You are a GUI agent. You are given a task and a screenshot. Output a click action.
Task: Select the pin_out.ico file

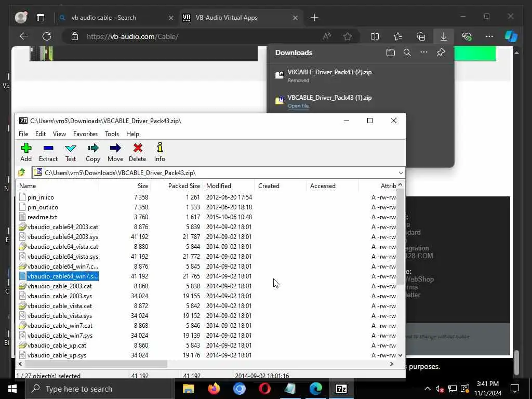pyautogui.click(x=43, y=207)
